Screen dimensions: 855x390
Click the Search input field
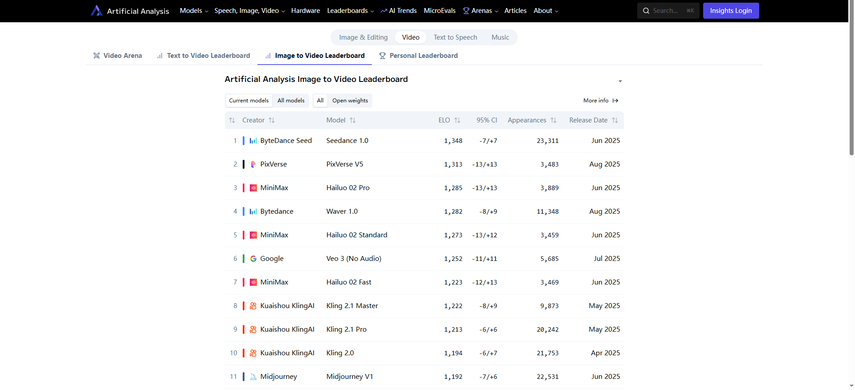pyautogui.click(x=668, y=10)
